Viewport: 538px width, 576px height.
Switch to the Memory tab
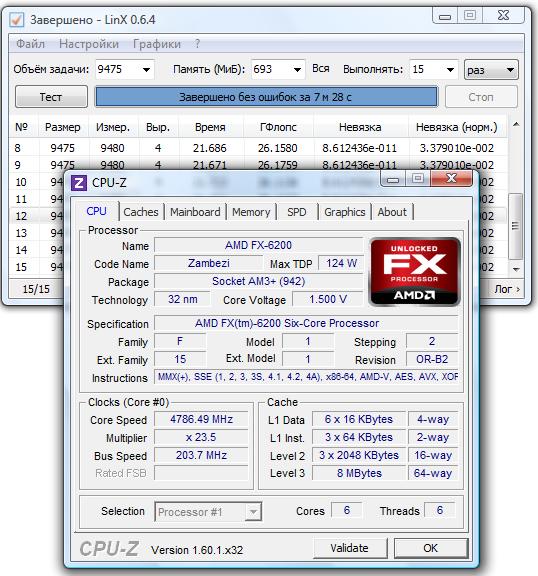coord(251,212)
